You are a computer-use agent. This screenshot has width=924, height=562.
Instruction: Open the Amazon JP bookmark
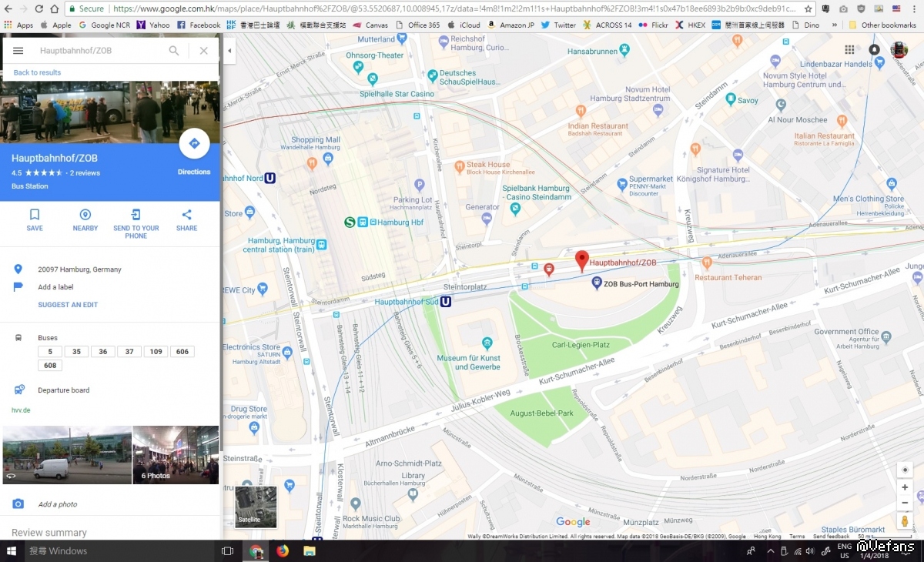click(x=511, y=25)
